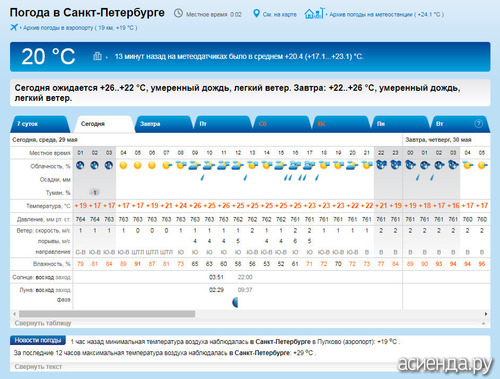Click the horizontal scrollbar thumb
The height and width of the screenshot is (379, 500).
107,314
